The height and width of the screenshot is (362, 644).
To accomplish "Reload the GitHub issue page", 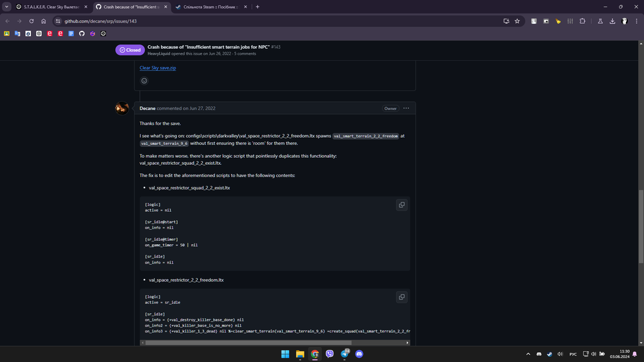I will point(31,21).
